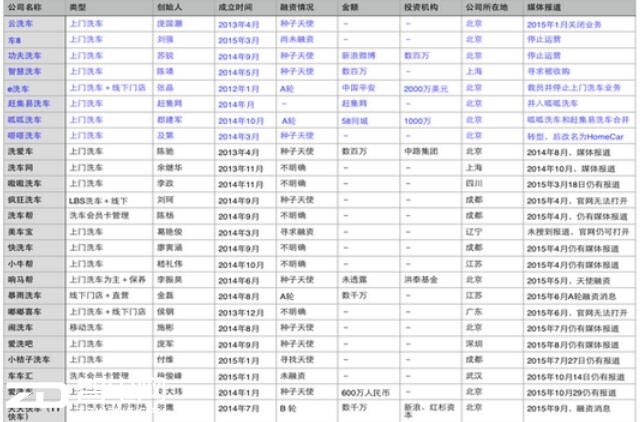Image resolution: width=643 pixels, height=422 pixels.
Task: Click the report 2015年10月29日仍有报道
Action: [x=571, y=392]
